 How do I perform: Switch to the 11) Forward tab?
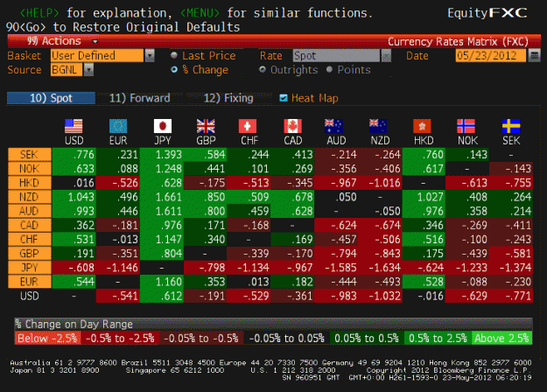(139, 98)
